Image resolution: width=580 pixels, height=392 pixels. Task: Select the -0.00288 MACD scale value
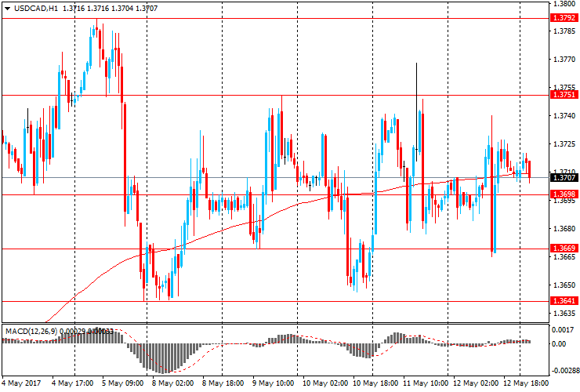point(564,371)
